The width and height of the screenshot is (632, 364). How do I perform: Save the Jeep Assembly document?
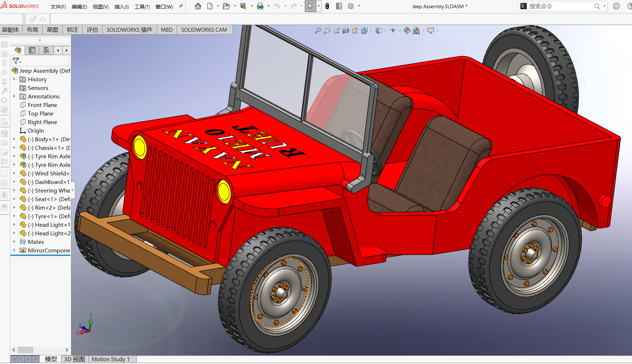pyautogui.click(x=243, y=6)
